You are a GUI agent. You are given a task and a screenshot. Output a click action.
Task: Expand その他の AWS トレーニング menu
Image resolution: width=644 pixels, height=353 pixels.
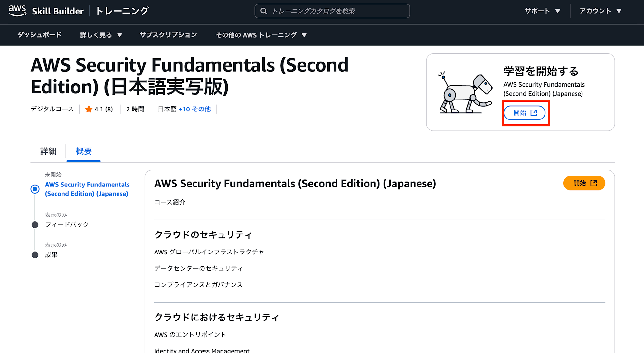click(x=261, y=35)
